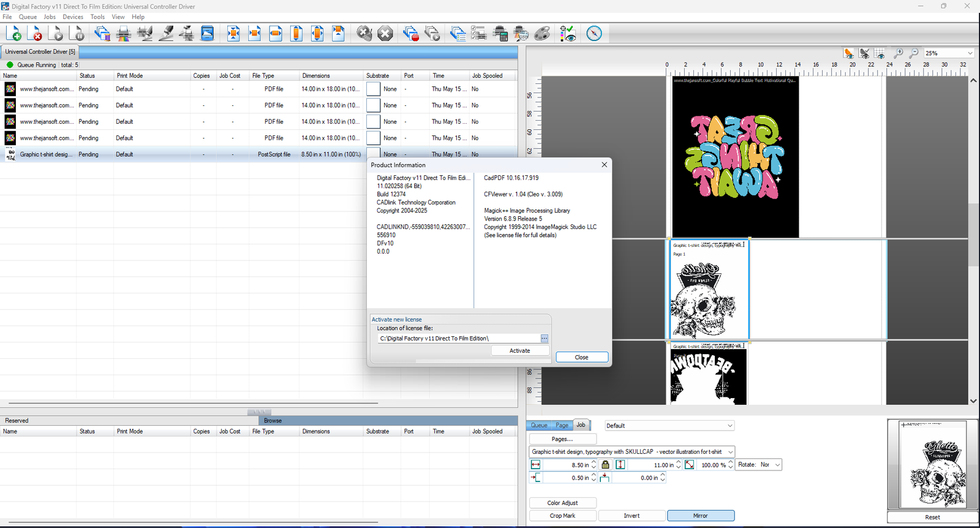The height and width of the screenshot is (528, 980).
Task: Toggle the gray preview bird-eye icon
Action: pos(864,53)
